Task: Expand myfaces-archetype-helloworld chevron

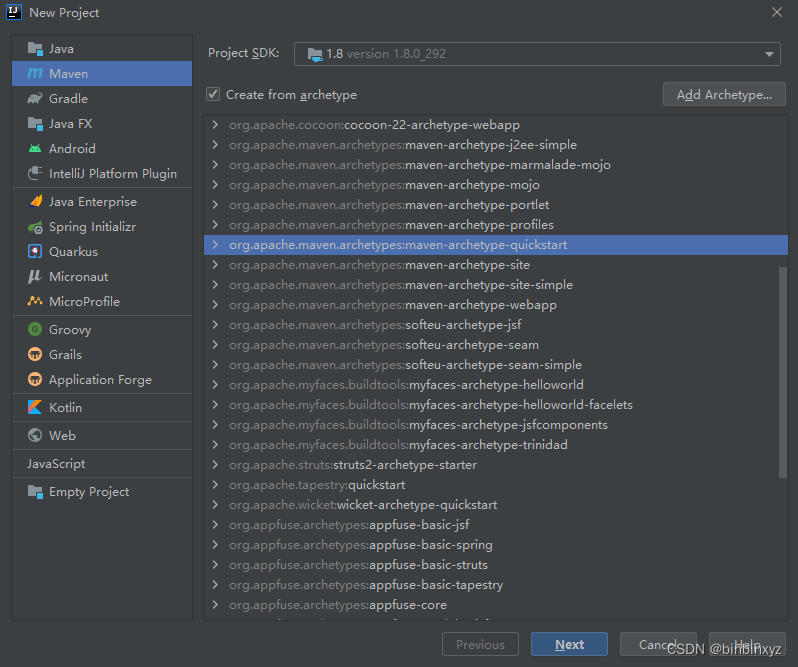Action: pos(215,385)
